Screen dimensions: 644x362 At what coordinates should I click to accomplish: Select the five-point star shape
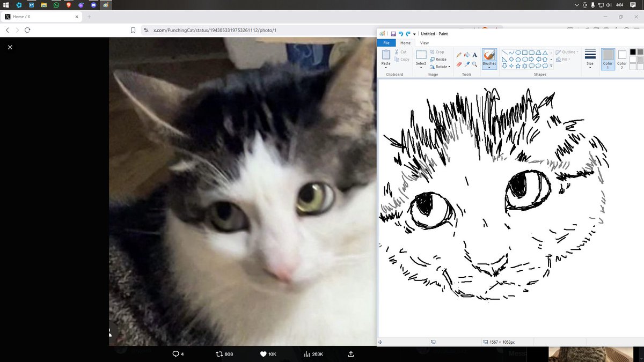pyautogui.click(x=518, y=66)
